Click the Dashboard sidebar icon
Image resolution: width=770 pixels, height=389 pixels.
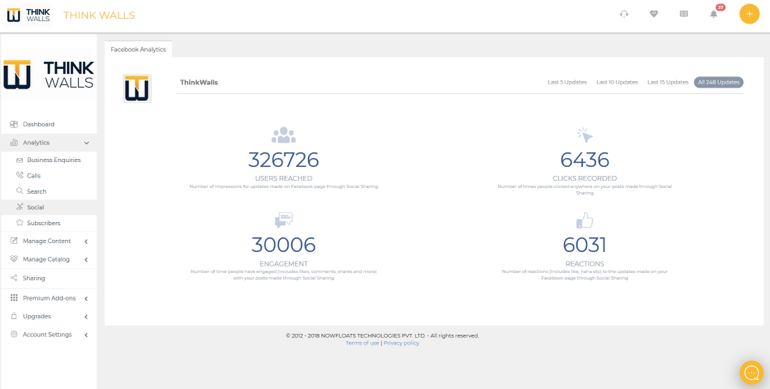tap(14, 124)
